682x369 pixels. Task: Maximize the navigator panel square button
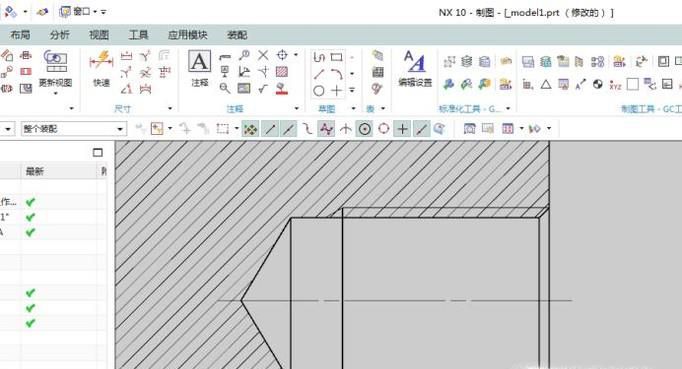98,153
